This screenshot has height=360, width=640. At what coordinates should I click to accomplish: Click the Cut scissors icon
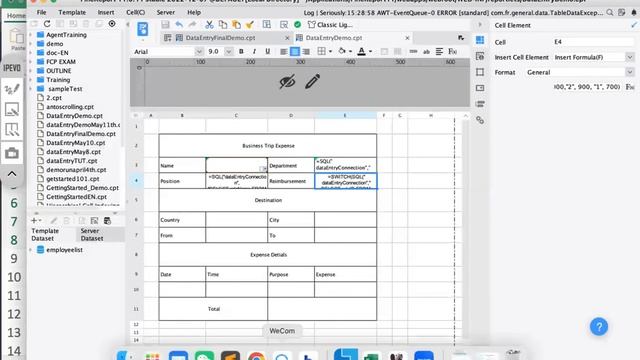pyautogui.click(x=209, y=24)
